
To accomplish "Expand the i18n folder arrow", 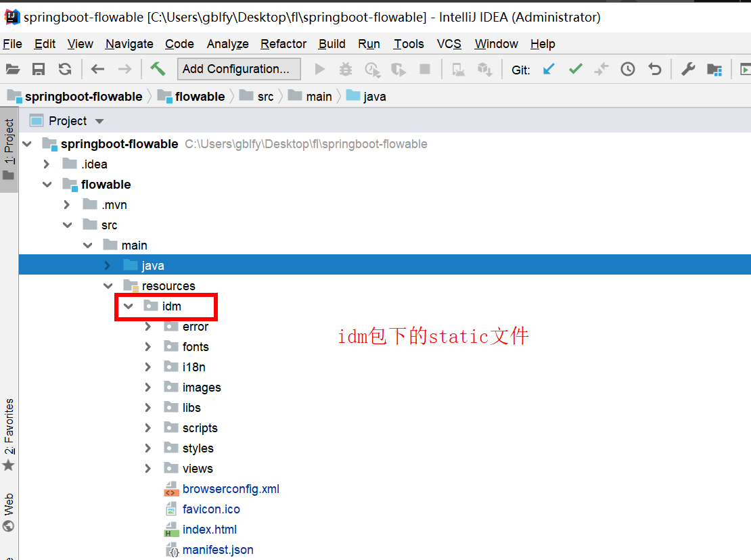I will (148, 367).
